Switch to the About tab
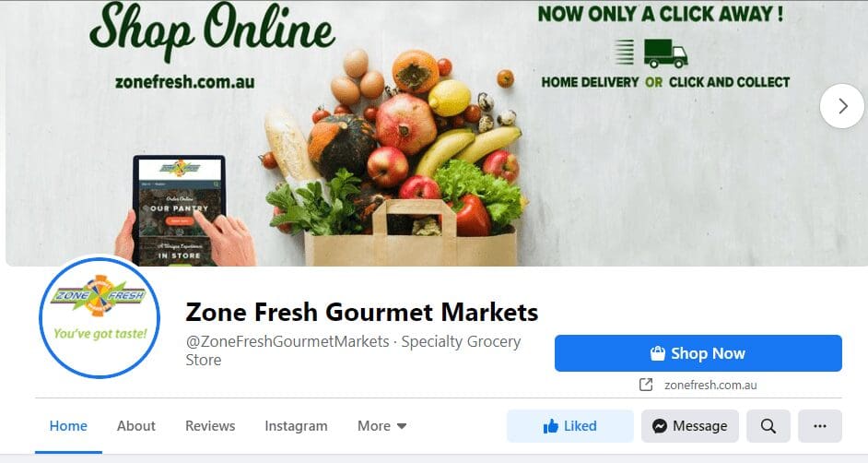868x463 pixels. pos(136,426)
